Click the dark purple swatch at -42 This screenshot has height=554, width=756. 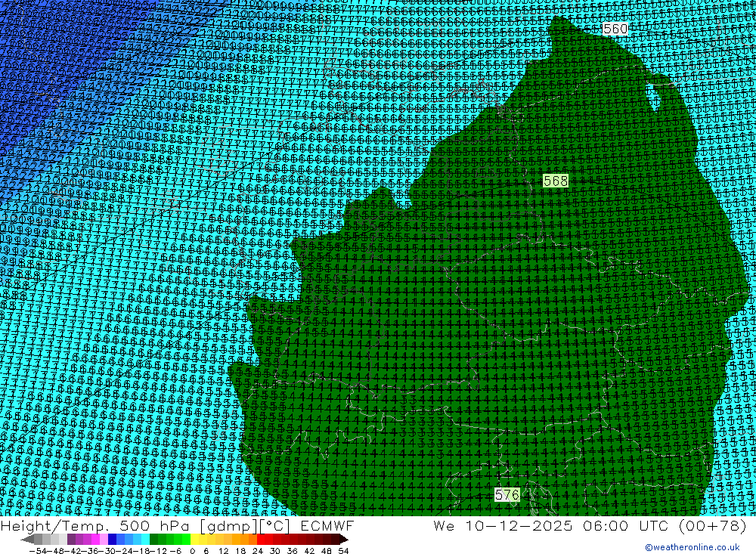pos(71,540)
